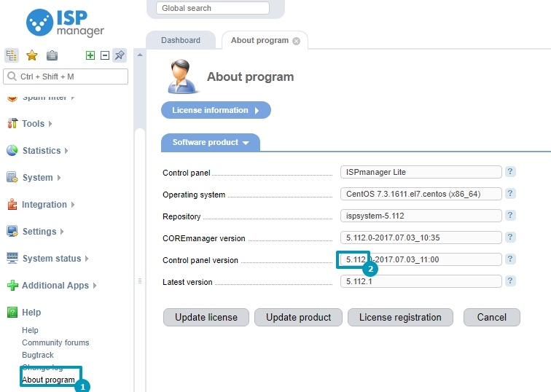The height and width of the screenshot is (392, 551).
Task: Show help for Repository field
Action: [x=510, y=216]
